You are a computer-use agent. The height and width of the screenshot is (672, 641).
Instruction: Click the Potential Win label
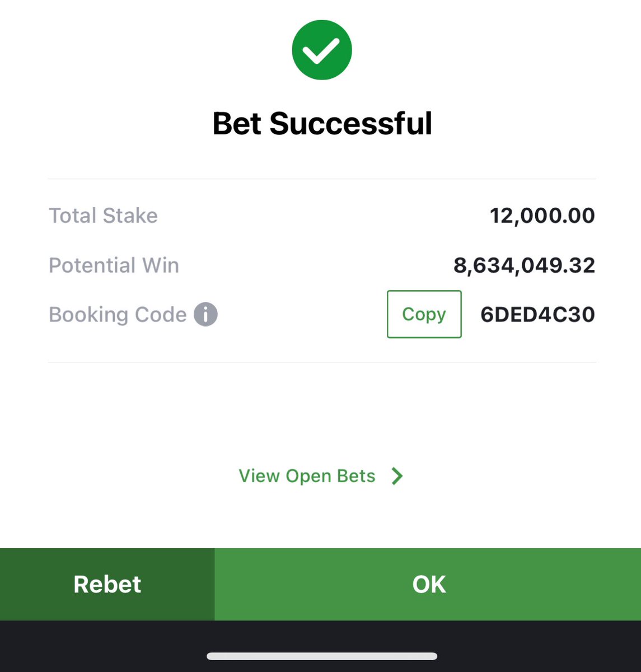(x=114, y=265)
